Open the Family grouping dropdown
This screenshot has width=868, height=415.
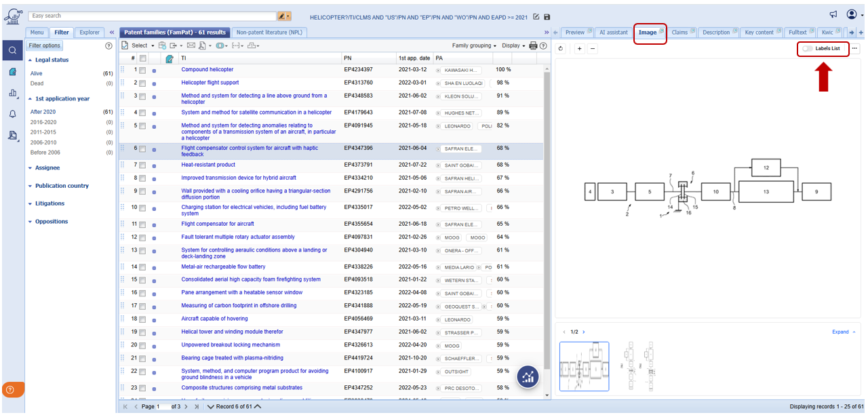click(x=474, y=45)
